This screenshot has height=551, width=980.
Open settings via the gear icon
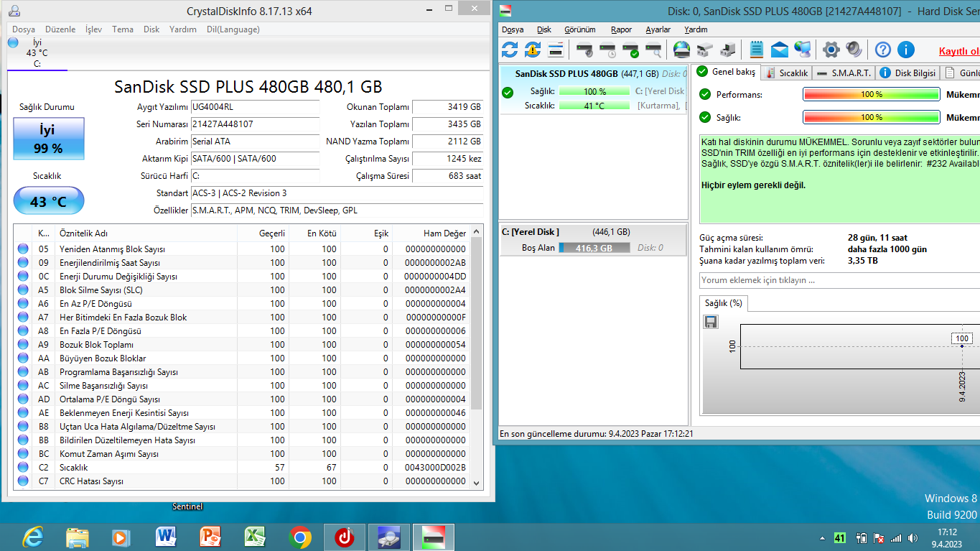(831, 50)
